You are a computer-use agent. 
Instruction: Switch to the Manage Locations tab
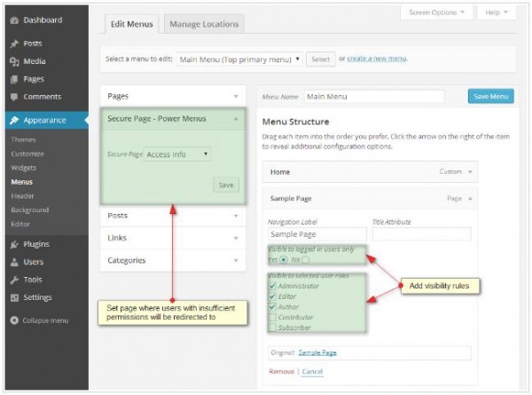tap(203, 24)
